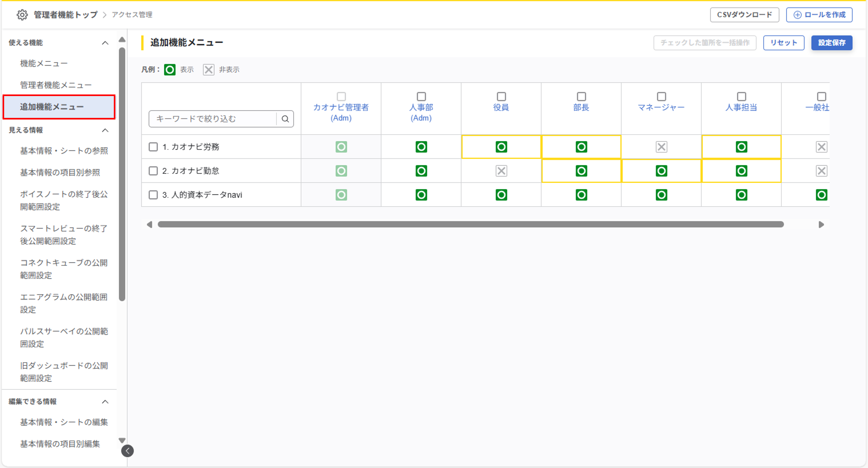The height and width of the screenshot is (468, 868).
Task: Check the 3. 人的資本データnavi row checkbox
Action: pos(153,195)
